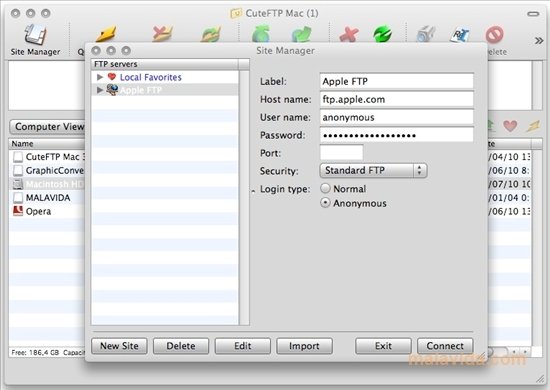Open the Security Standard FTP dropdown
The width and height of the screenshot is (550, 390).
[x=373, y=171]
